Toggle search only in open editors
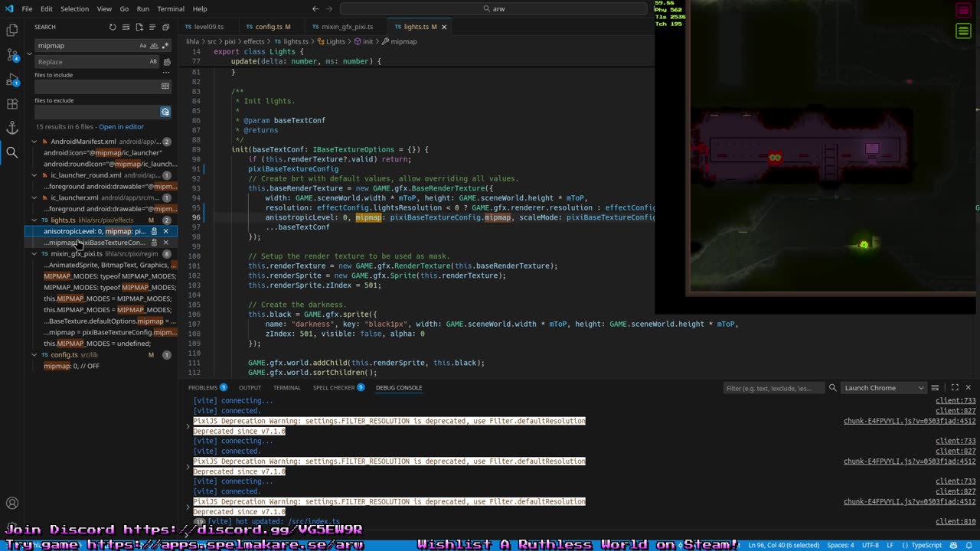 tap(165, 86)
